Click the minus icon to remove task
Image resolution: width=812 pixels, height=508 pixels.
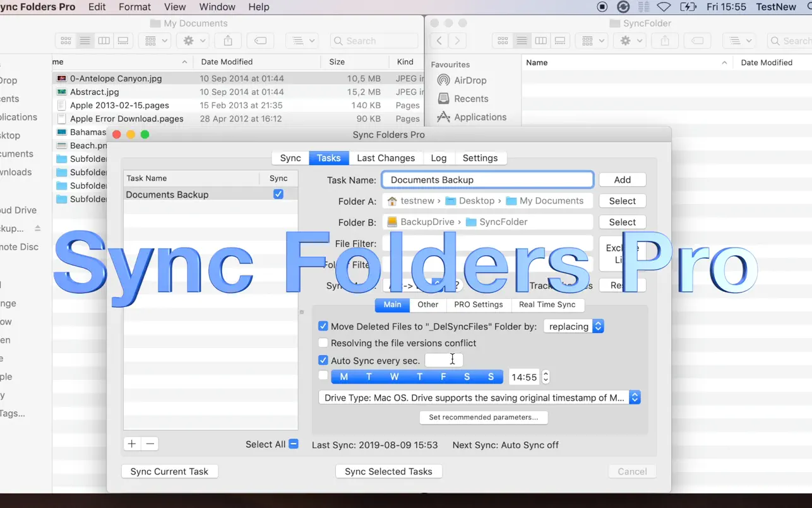[x=150, y=444]
